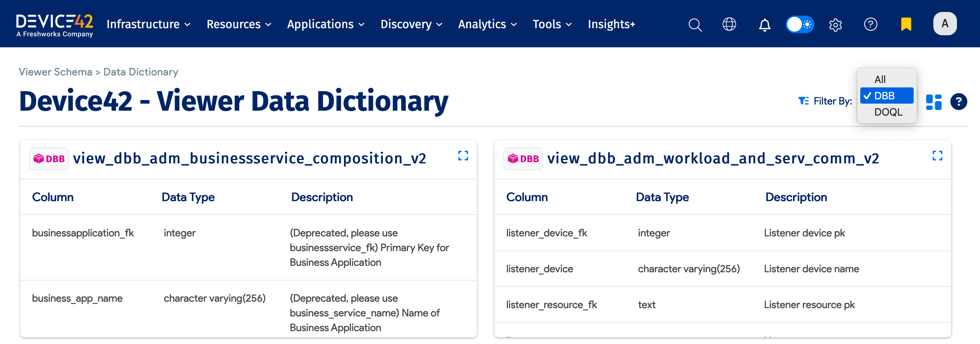Open the user avatar profile
Viewport: 980px width, 344px height.
(x=945, y=24)
